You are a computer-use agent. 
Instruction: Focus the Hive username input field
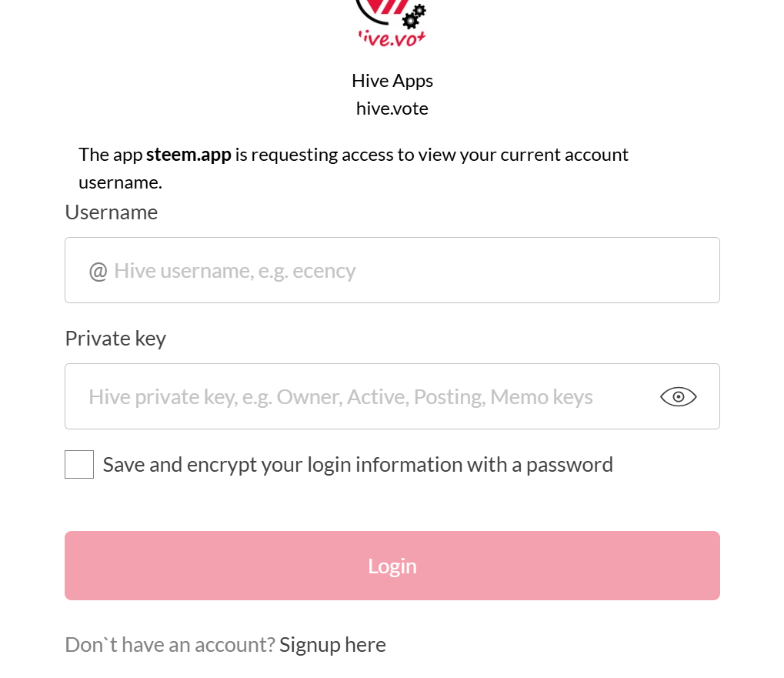coord(392,270)
